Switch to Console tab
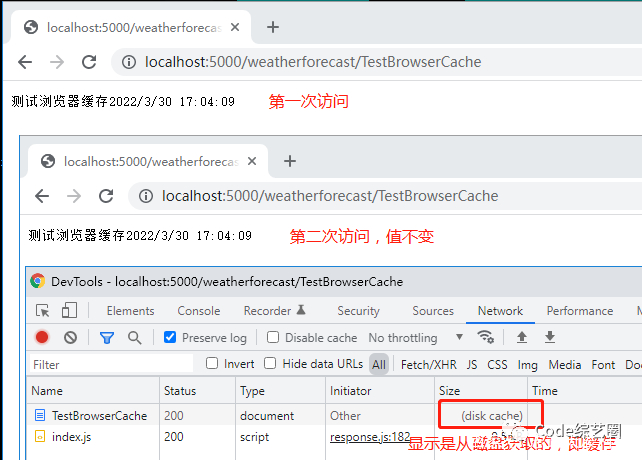 (199, 311)
